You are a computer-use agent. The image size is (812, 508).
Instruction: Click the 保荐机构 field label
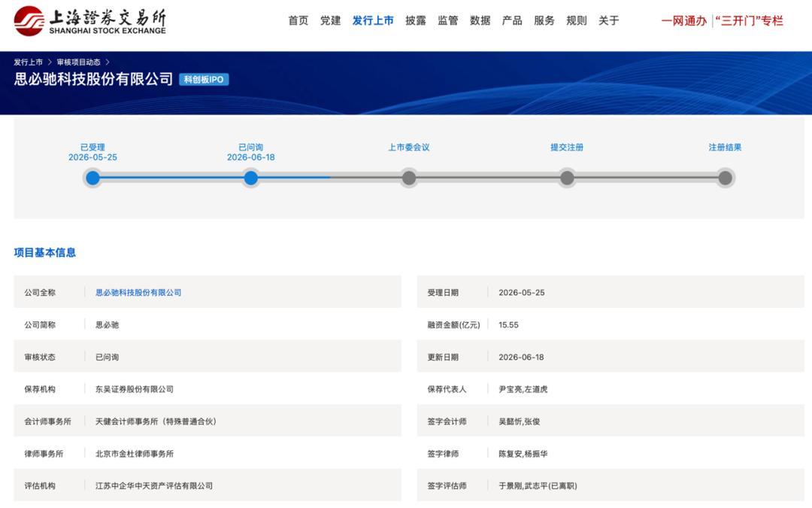(x=40, y=389)
